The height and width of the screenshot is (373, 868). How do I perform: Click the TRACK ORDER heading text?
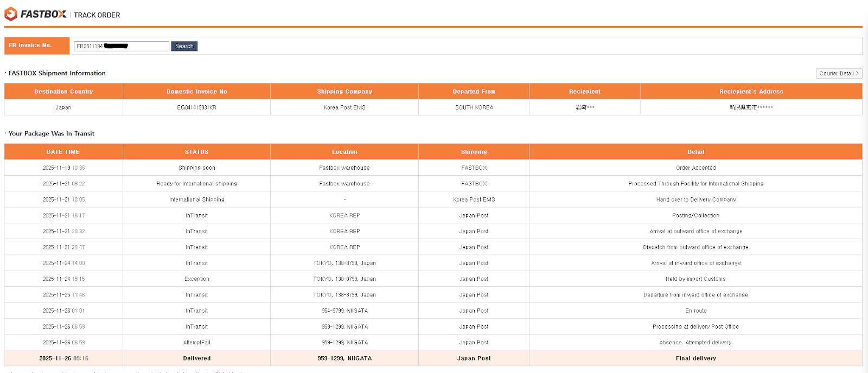[x=97, y=15]
